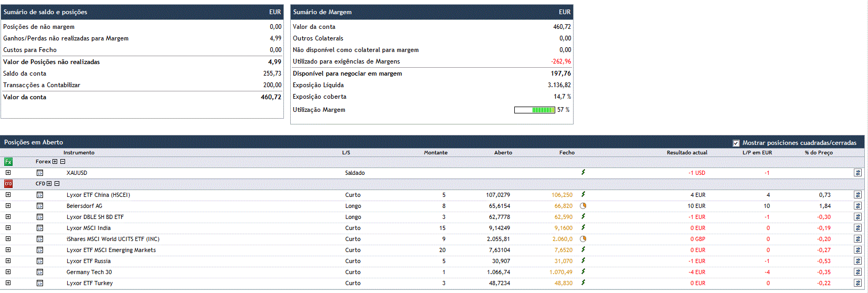Image resolution: width=868 pixels, height=293 pixels.
Task: Click trade arrows icon for Lyxor ETF Turkey
Action: [x=858, y=283]
